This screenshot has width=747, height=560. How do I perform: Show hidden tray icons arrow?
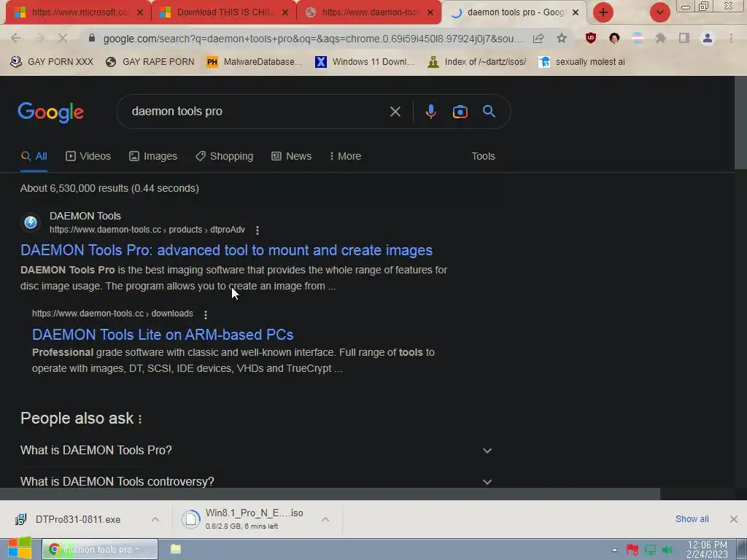614,550
